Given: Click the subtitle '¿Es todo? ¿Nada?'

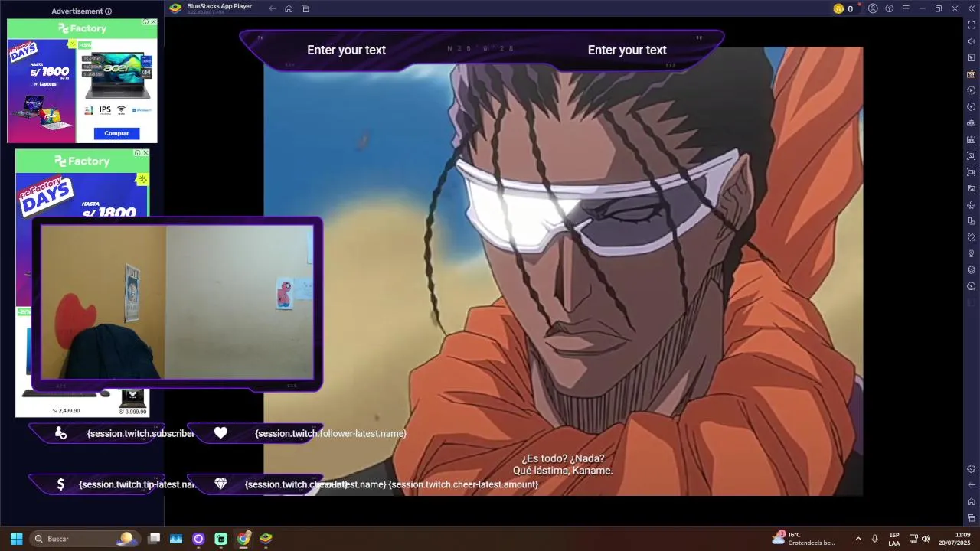Looking at the screenshot, I should (563, 458).
